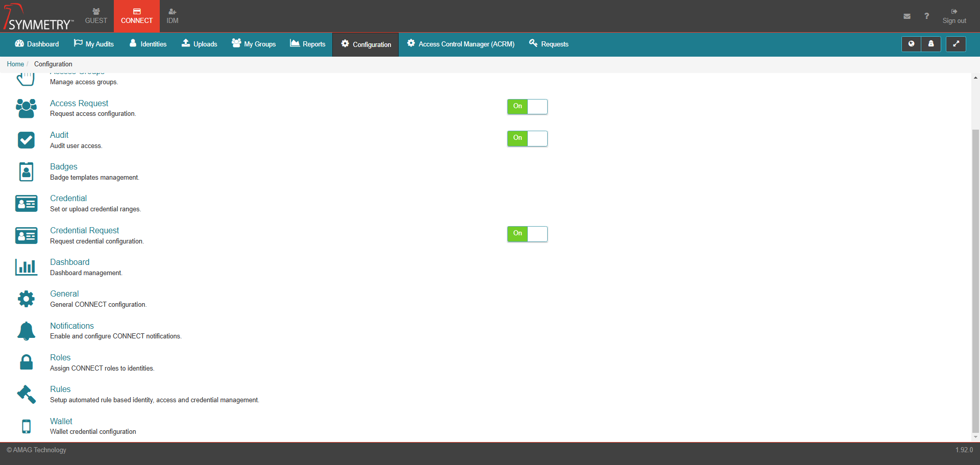Switch to the CONNECT module tab

[137, 16]
